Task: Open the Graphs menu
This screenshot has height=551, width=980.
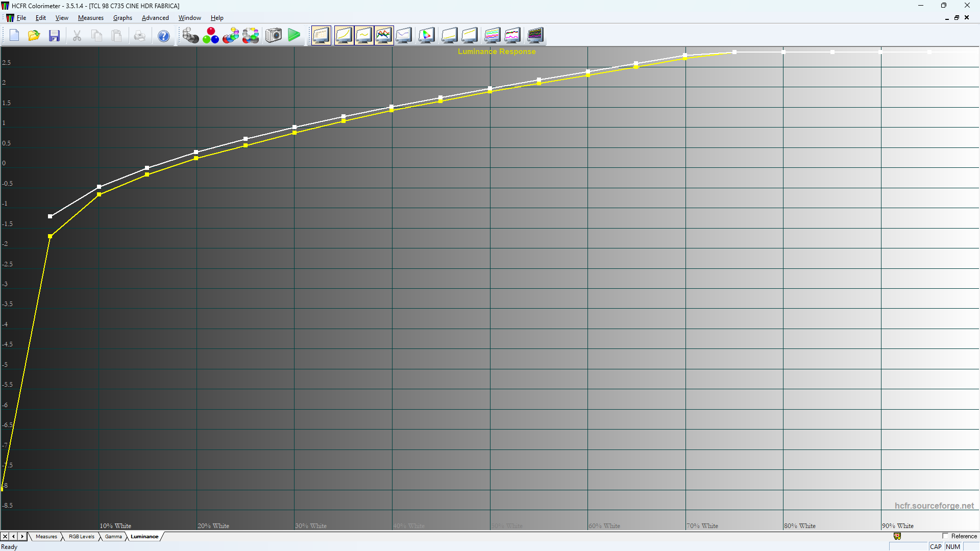Action: tap(122, 18)
